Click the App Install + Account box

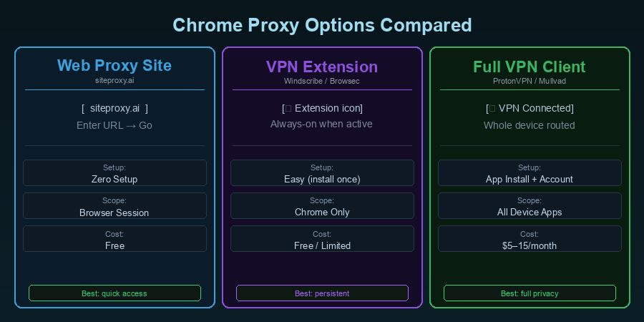[530, 173]
